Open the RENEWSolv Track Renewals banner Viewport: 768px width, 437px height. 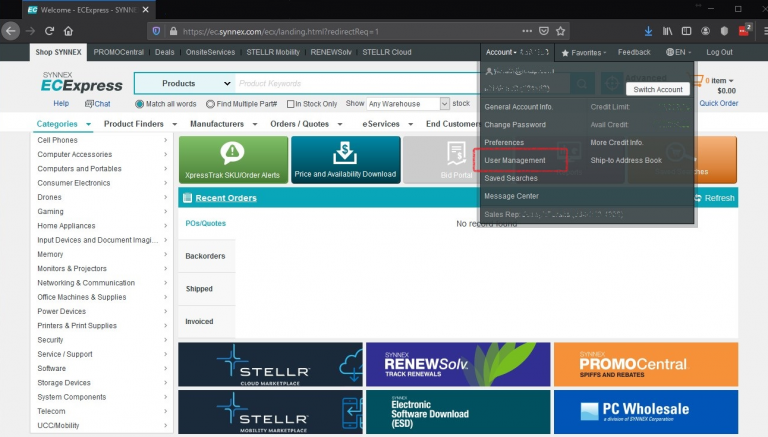pos(458,364)
